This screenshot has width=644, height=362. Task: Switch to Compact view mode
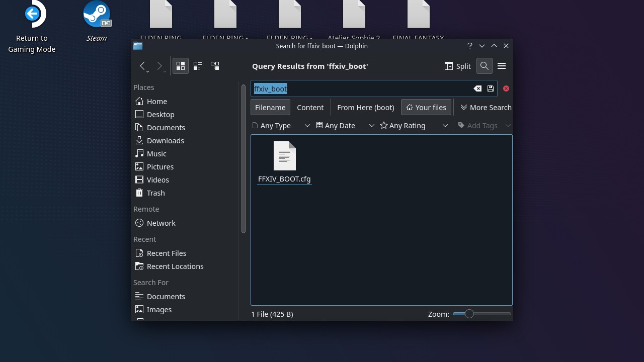click(198, 66)
